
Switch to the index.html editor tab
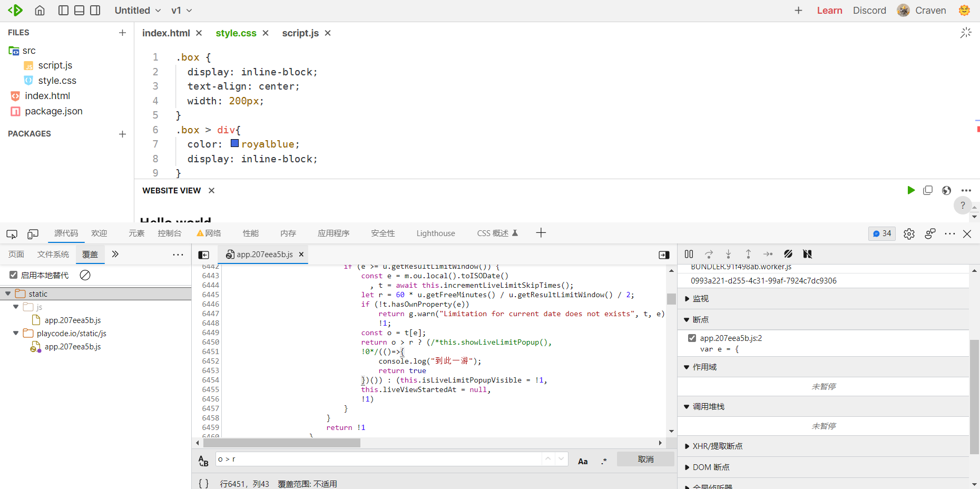coord(166,33)
